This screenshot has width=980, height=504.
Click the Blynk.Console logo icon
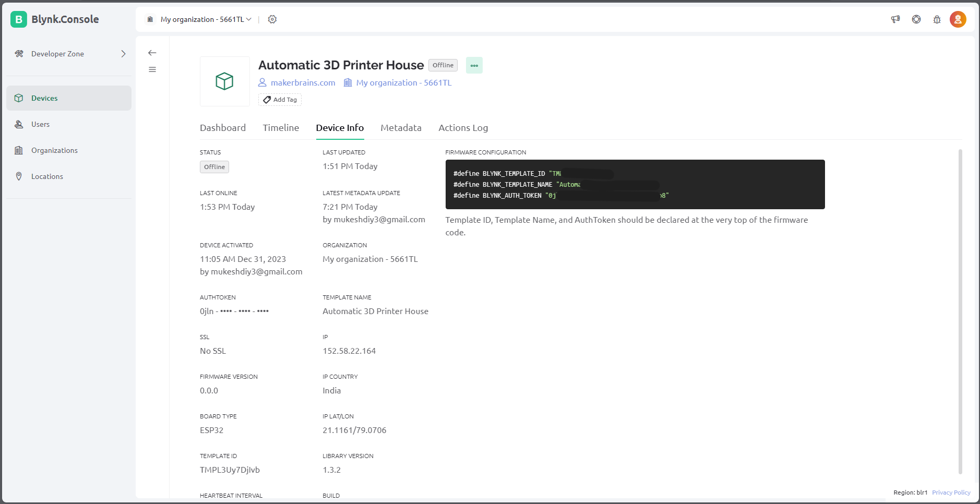click(x=19, y=19)
